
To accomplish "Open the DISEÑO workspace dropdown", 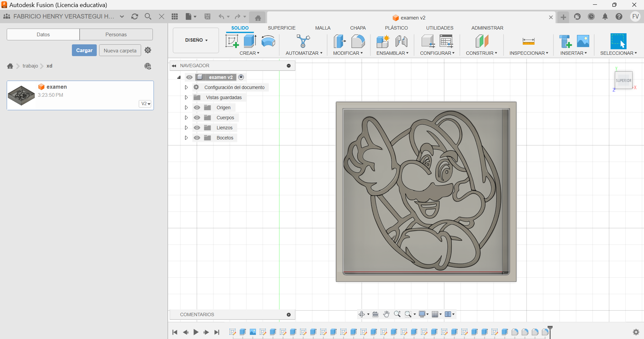I will tap(196, 40).
